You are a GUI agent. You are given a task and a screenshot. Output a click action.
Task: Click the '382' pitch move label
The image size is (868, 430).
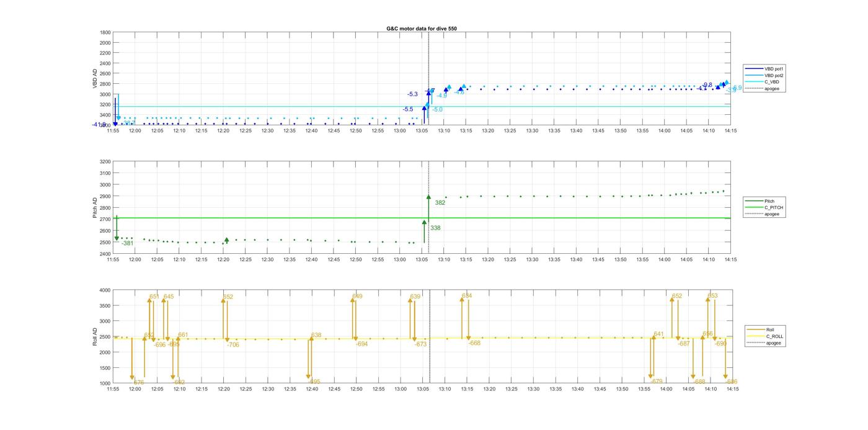coord(440,203)
